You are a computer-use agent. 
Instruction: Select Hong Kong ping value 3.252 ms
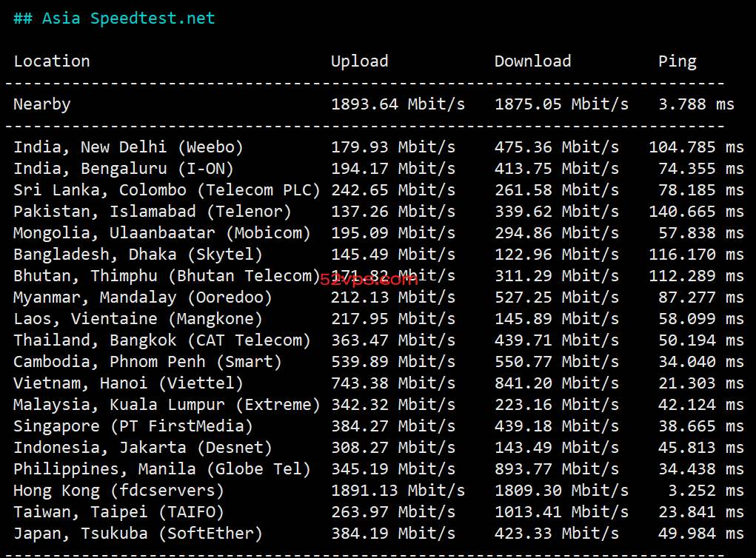[x=706, y=491]
